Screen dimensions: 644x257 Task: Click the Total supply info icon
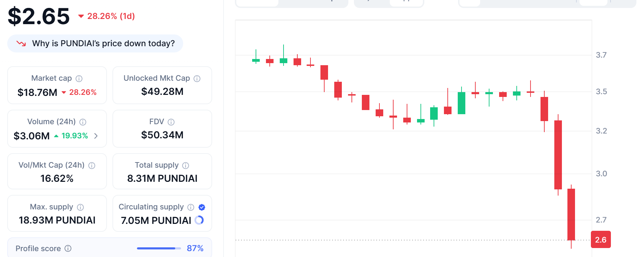(x=186, y=166)
